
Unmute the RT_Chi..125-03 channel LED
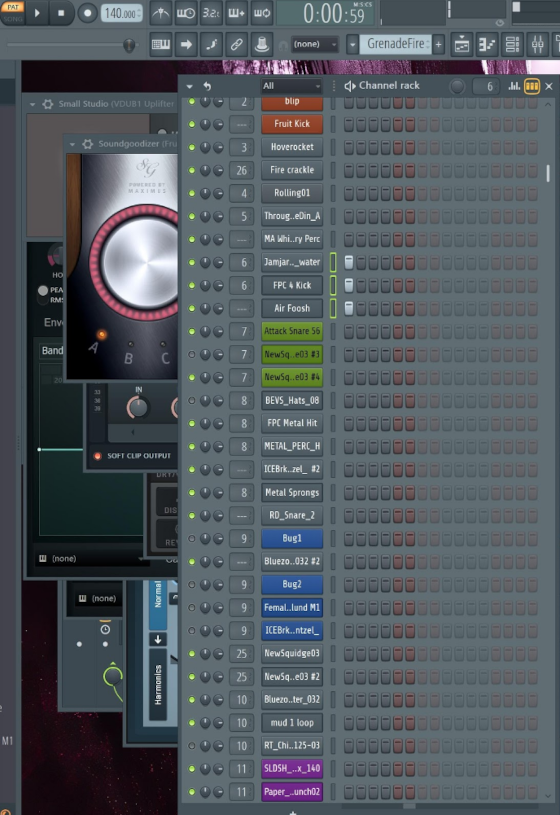[x=192, y=745]
